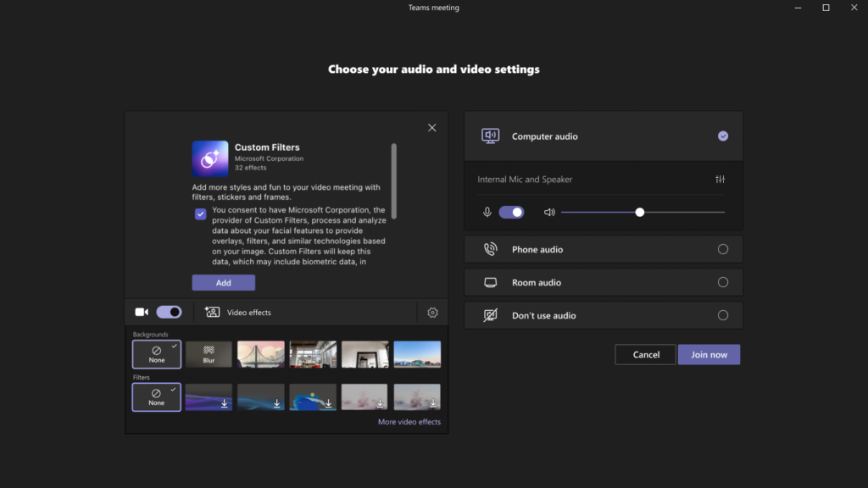Viewport: 868px width, 488px height.
Task: Choose the blue sky beach background
Action: 417,354
